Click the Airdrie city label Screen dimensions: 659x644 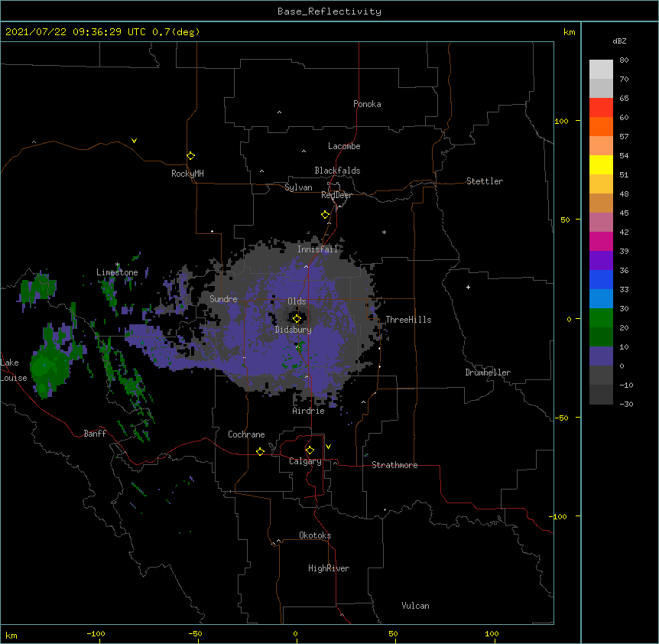[308, 411]
